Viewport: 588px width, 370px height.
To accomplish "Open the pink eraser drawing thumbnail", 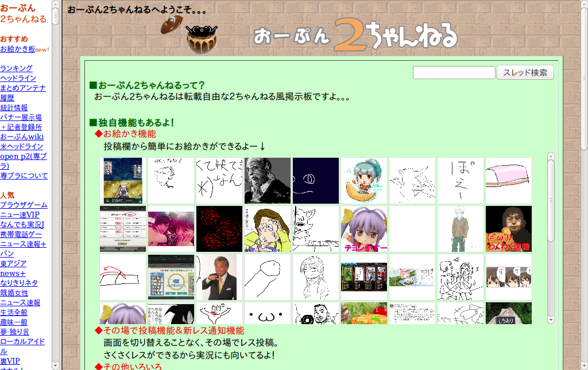I will coord(509,181).
